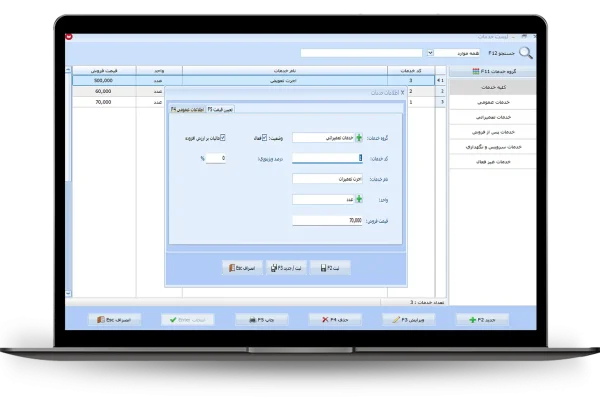Select the second sidebar group entry
The height and width of the screenshot is (400, 600).
point(493,102)
